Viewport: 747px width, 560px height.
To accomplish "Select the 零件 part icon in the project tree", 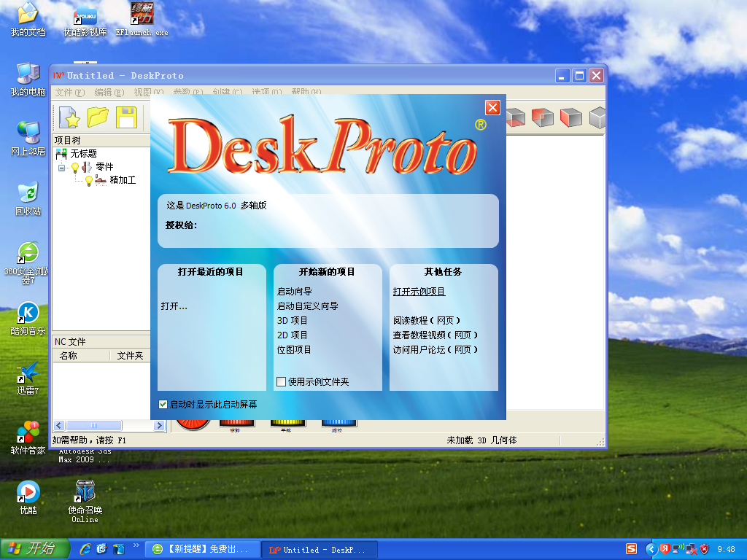I will click(x=87, y=167).
